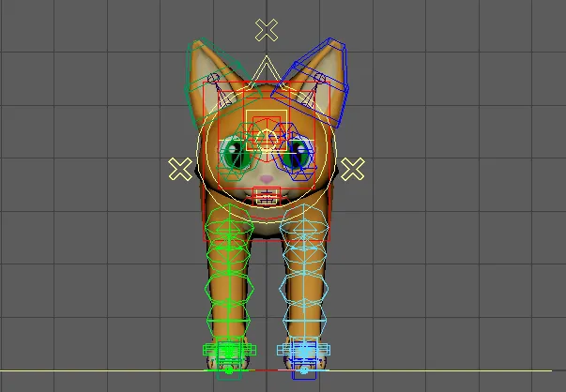This screenshot has height=392, width=566.
Task: Click the cat's blue eye control
Action: tap(300, 157)
